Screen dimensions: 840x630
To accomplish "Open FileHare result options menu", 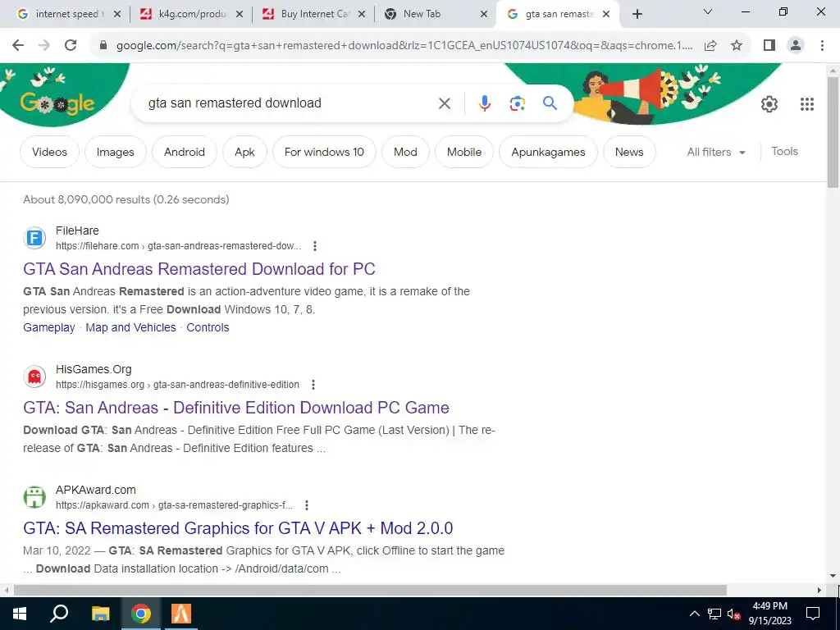I will point(315,246).
